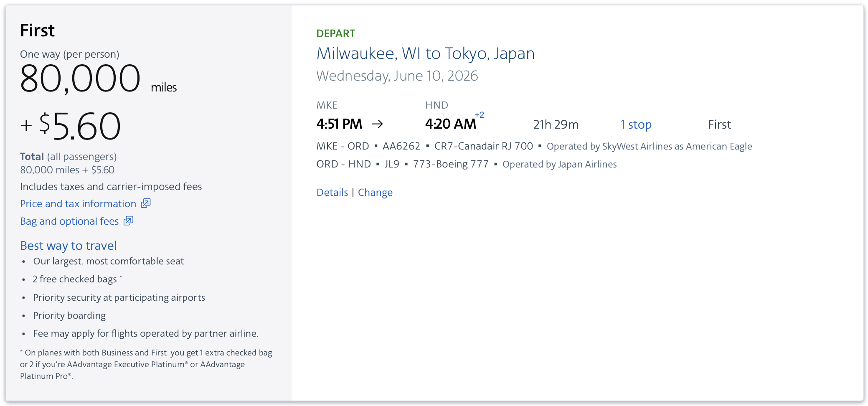The height and width of the screenshot is (406, 868).
Task: Open the Bag and optional fees link
Action: click(69, 221)
